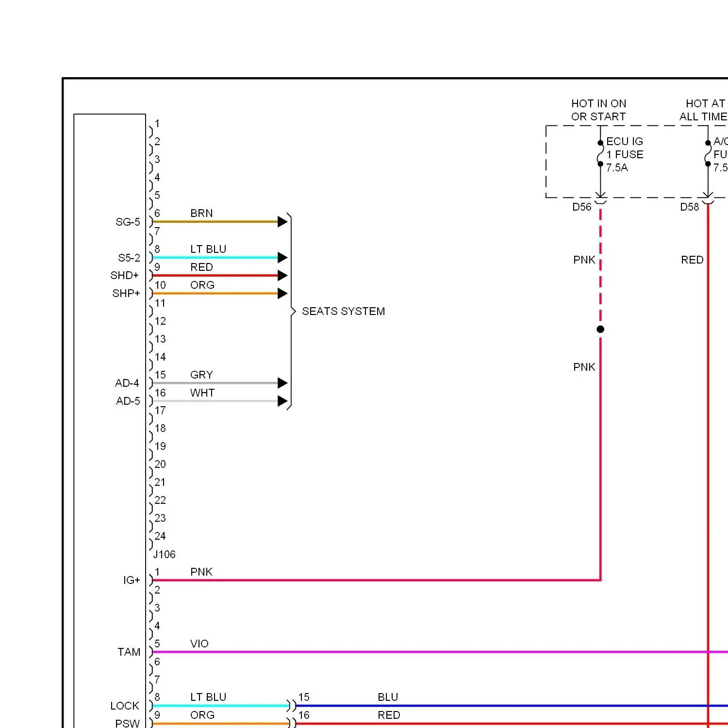Screen dimensions: 728x728
Task: Click the GRY wire color label
Action: pyautogui.click(x=201, y=375)
